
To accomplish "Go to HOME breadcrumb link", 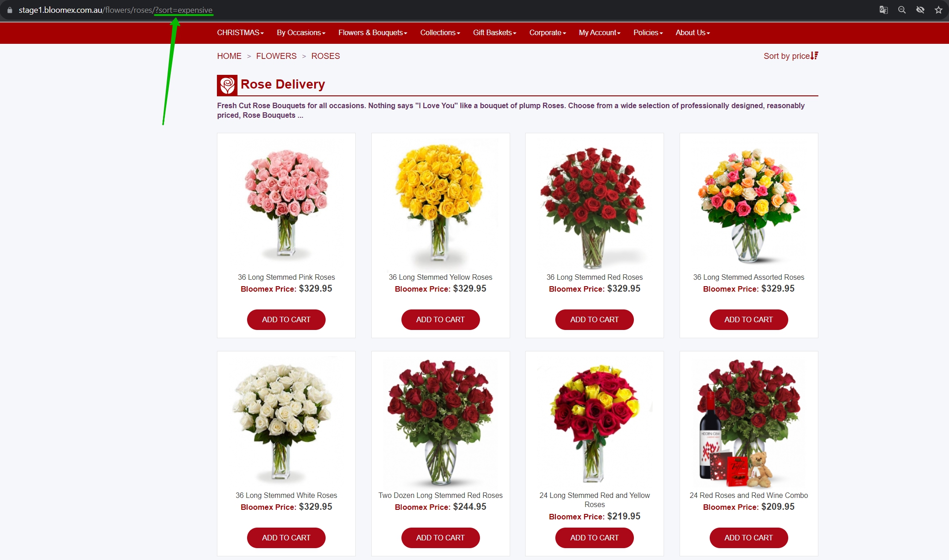I will click(229, 56).
